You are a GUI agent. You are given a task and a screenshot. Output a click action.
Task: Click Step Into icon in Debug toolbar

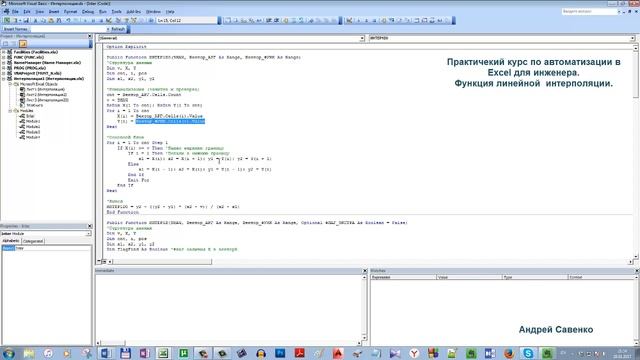coord(392,20)
